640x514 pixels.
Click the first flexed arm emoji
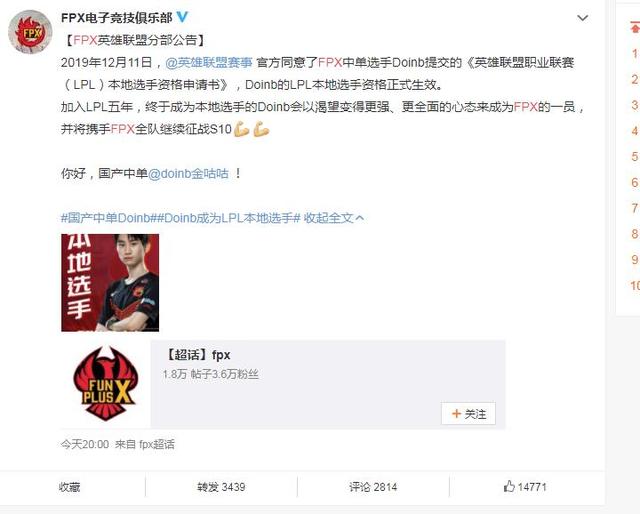(241, 129)
